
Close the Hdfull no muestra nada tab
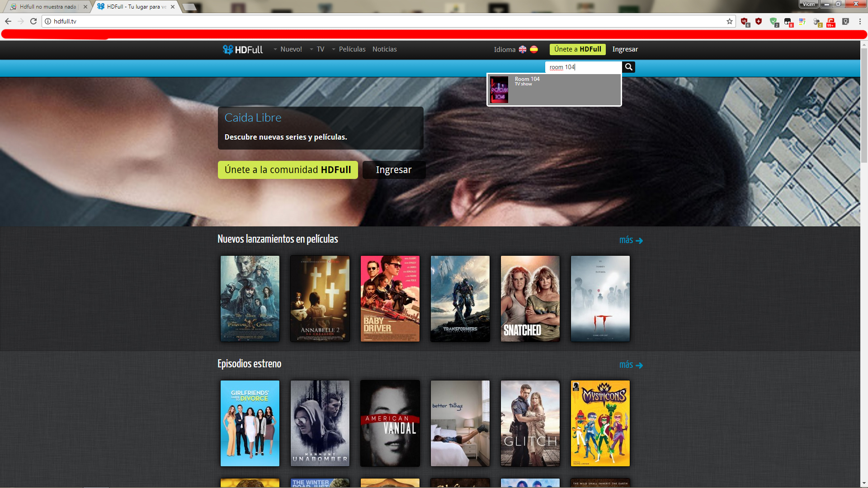85,7
